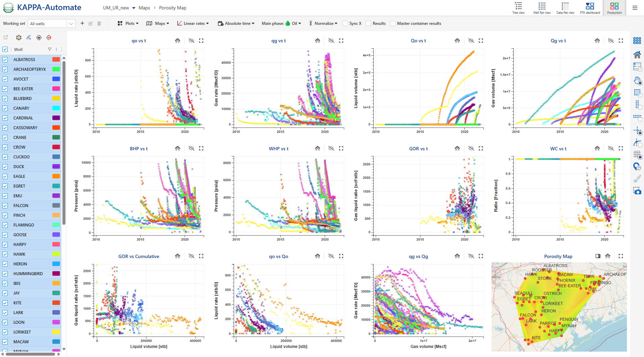644x357 pixels.
Task: Switch to the PTA dashboard view
Action: [x=590, y=8]
